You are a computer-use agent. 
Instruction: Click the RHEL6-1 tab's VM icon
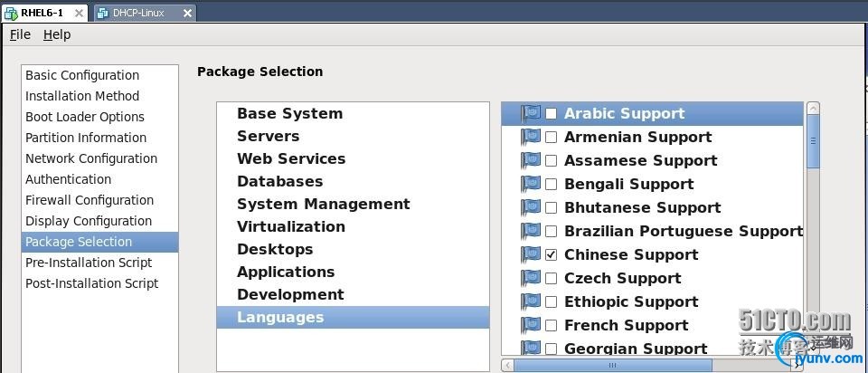coord(11,14)
